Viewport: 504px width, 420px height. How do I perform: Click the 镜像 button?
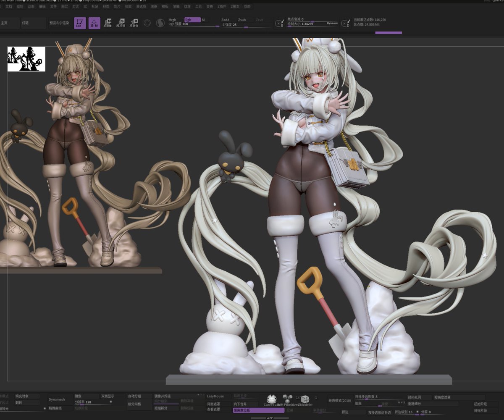point(86,396)
